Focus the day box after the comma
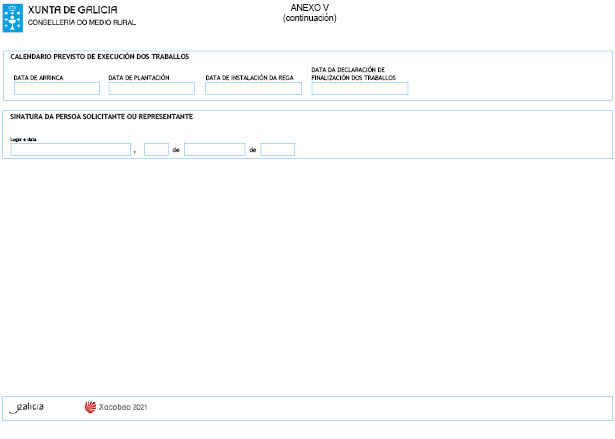615x439 pixels. click(x=156, y=150)
